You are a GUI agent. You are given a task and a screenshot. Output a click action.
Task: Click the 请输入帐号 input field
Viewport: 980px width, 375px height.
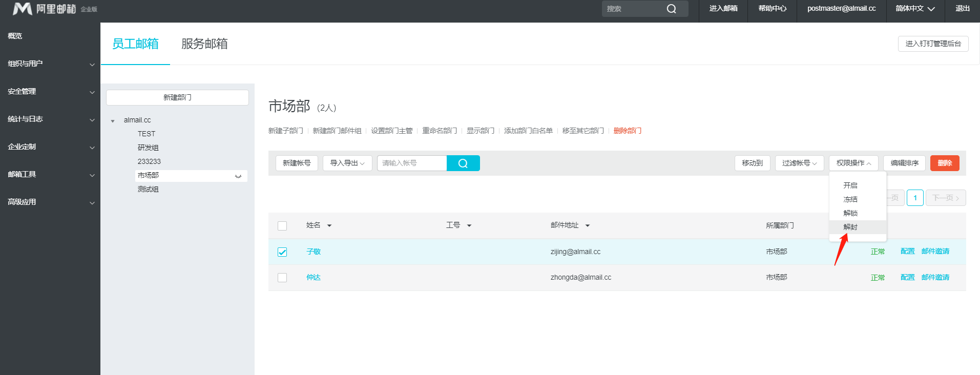pos(412,163)
